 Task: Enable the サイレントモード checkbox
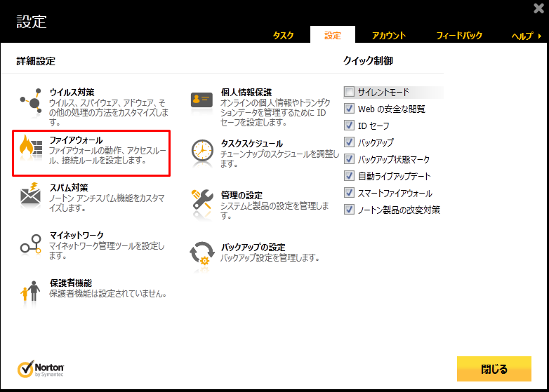[349, 92]
